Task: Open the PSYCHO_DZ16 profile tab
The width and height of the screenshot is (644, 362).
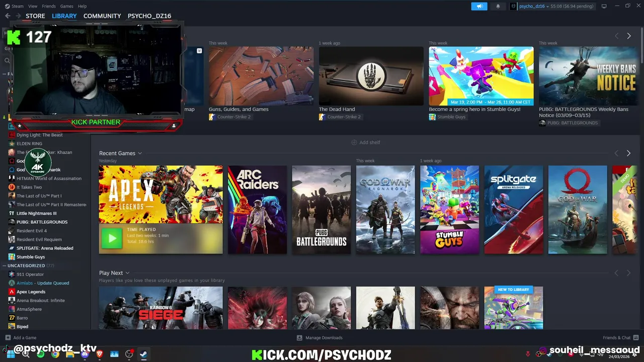Action: pos(149,16)
